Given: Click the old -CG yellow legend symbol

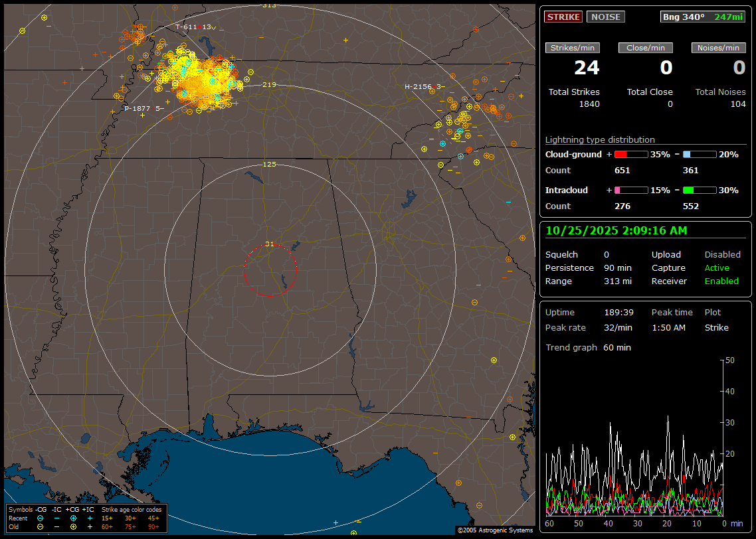Looking at the screenshot, I should click(x=40, y=526).
